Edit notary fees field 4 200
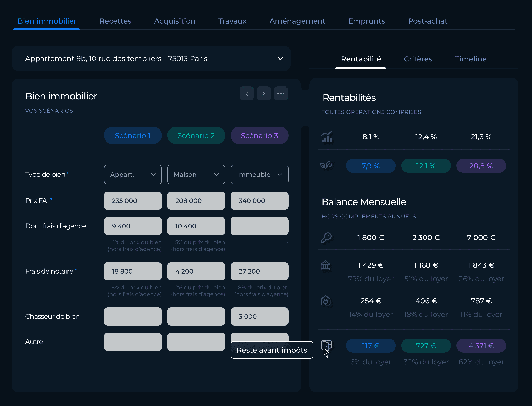 click(196, 271)
